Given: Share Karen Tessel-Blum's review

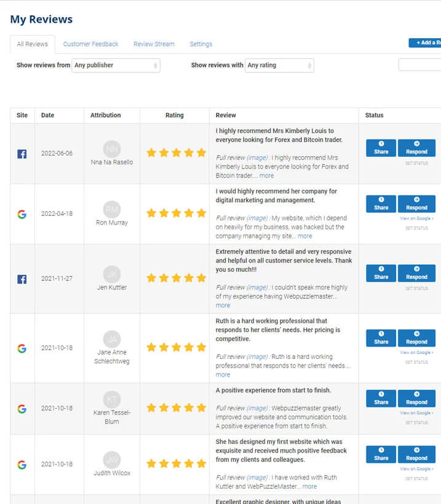Looking at the screenshot, I should 381,398.
